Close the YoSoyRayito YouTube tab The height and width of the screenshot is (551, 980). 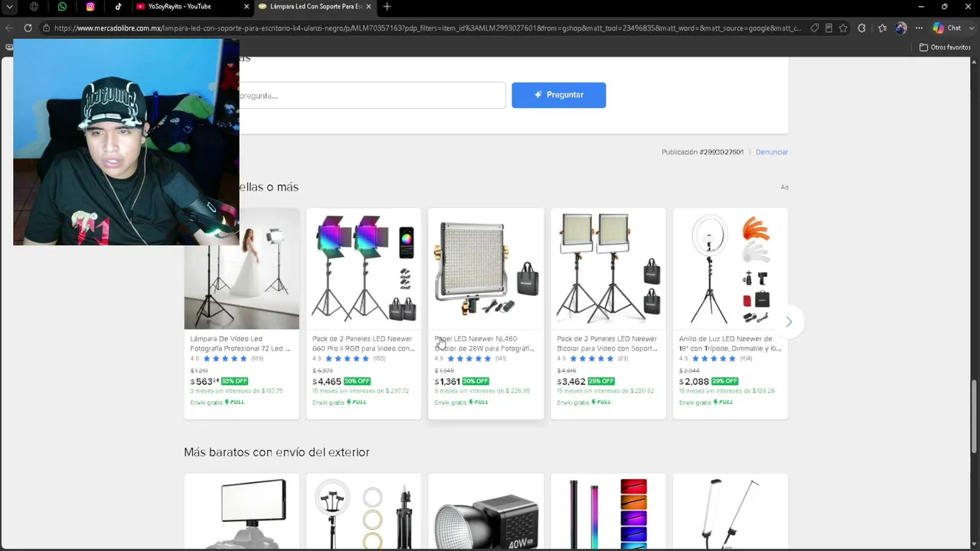pos(247,7)
